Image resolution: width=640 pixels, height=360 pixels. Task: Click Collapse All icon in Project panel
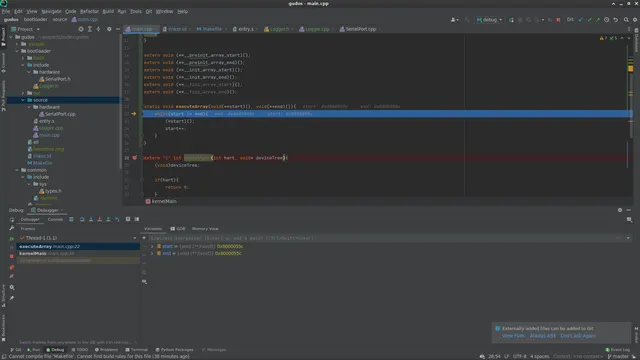click(98, 29)
